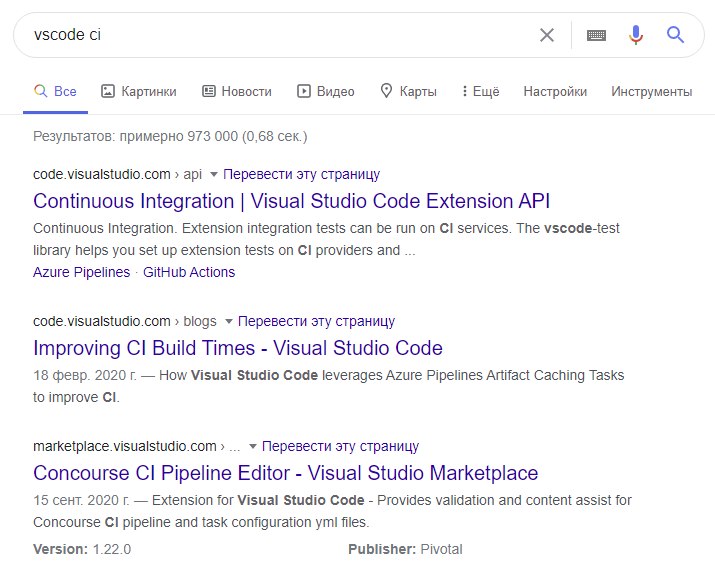The height and width of the screenshot is (578, 715).
Task: Start voice search with the microphone icon
Action: coord(636,35)
